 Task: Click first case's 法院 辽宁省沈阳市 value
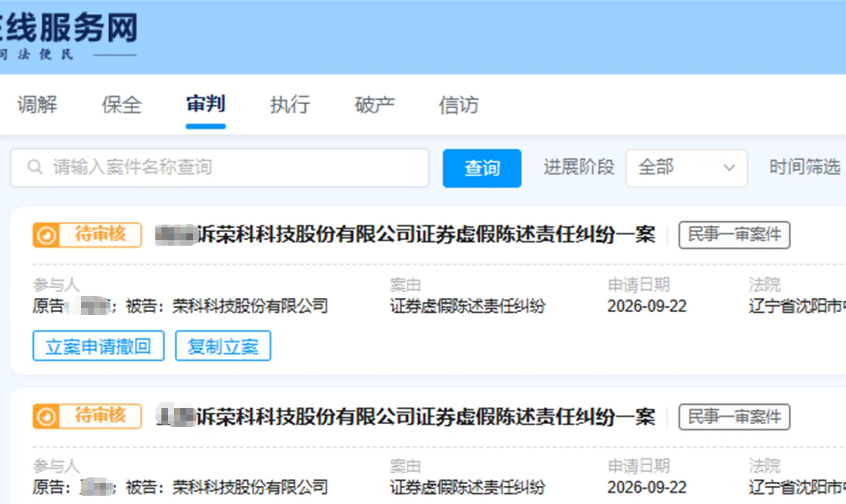click(797, 306)
